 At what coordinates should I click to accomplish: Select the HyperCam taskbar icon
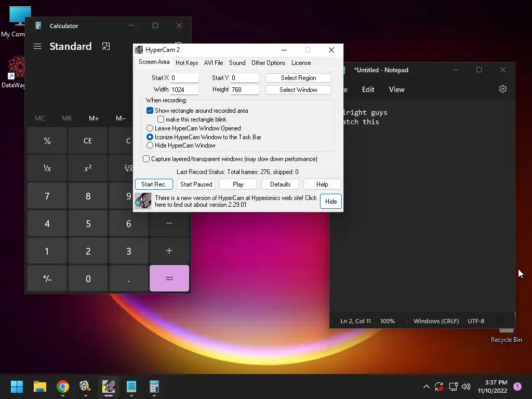coord(109,387)
